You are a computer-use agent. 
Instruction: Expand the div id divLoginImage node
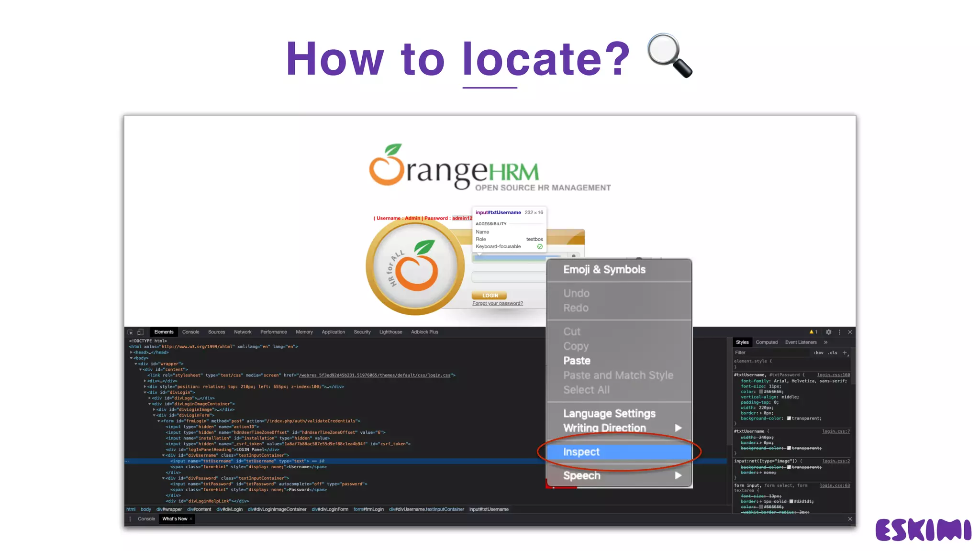click(154, 409)
